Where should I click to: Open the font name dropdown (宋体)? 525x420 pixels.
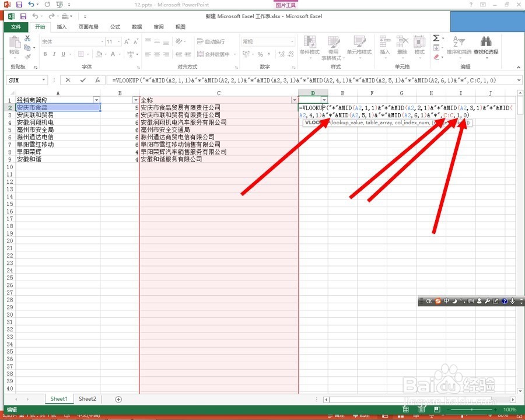(103, 41)
